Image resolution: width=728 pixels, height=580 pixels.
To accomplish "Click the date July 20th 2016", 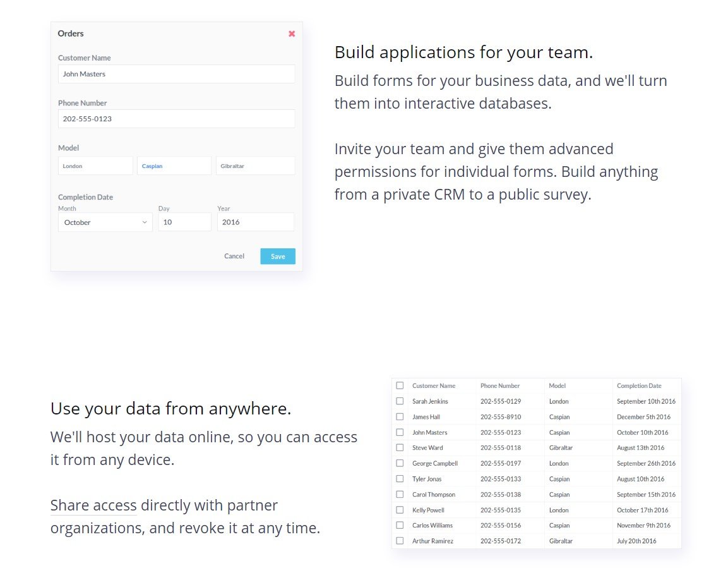I will click(636, 541).
